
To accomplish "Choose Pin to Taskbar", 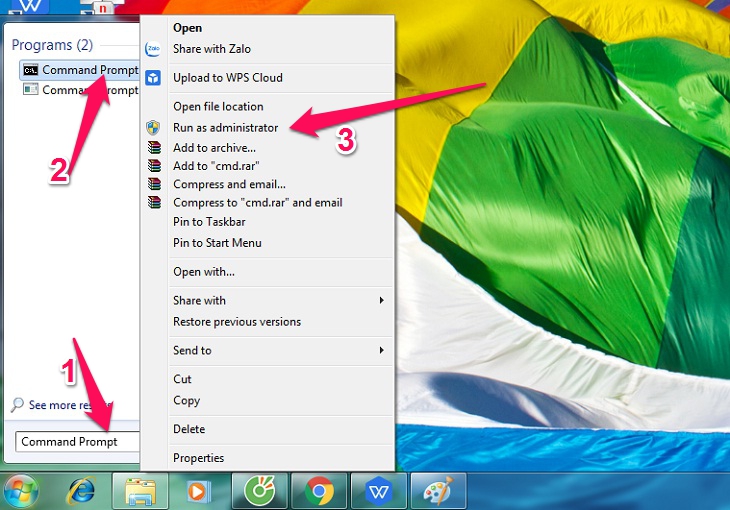I will tap(209, 222).
